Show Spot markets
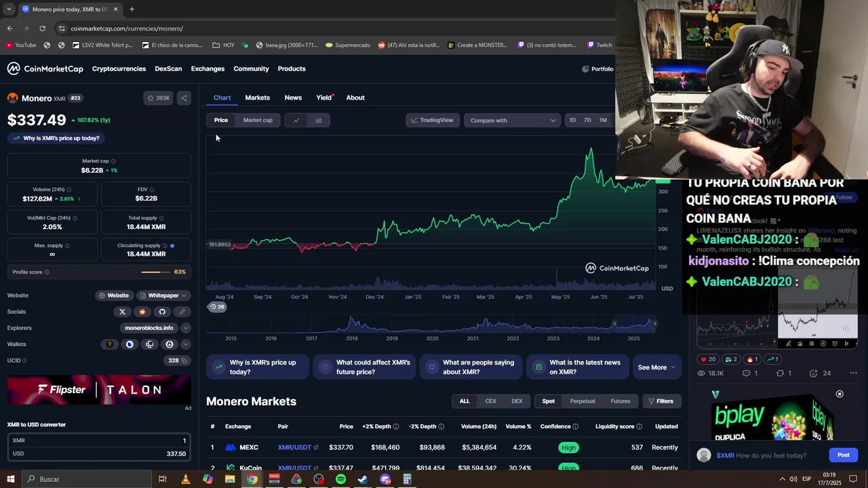This screenshot has height=488, width=868. [x=548, y=401]
